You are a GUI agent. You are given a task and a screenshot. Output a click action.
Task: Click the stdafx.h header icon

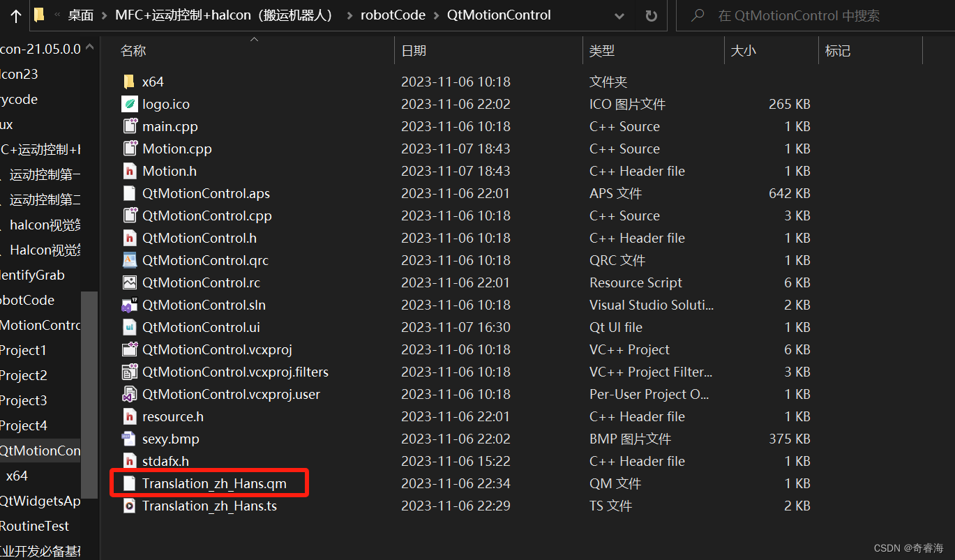(x=129, y=461)
